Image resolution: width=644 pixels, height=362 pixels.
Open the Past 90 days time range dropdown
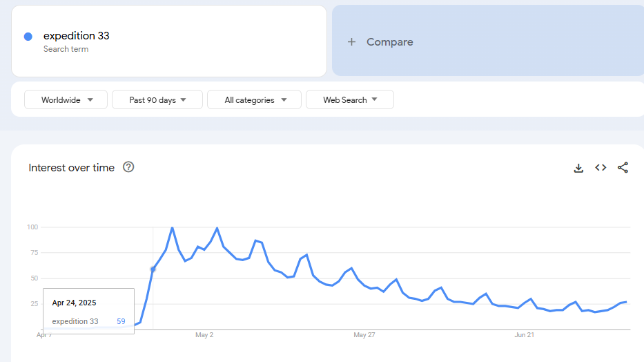pyautogui.click(x=157, y=100)
